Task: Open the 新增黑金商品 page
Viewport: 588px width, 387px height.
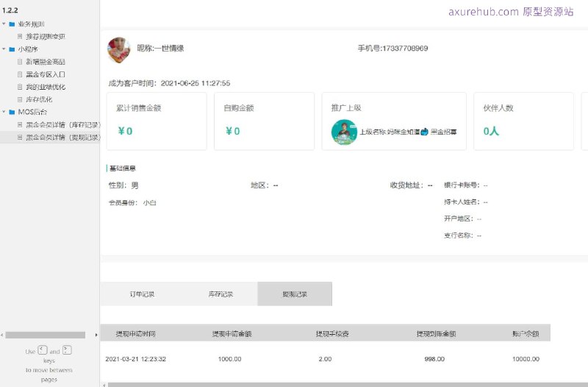Action: pyautogui.click(x=46, y=62)
